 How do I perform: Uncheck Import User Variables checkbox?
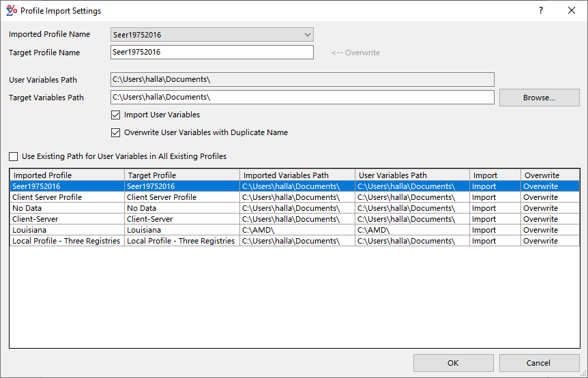[115, 115]
